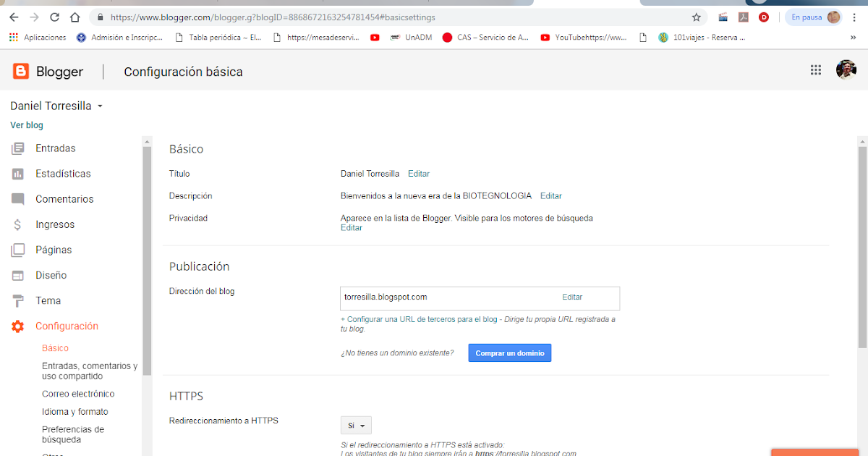Open Preferencias de búsqueda settings
Screen dimensions: 868x456
tap(73, 434)
